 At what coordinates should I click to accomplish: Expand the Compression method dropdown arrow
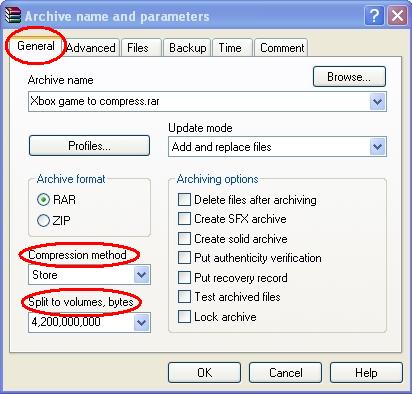(142, 275)
